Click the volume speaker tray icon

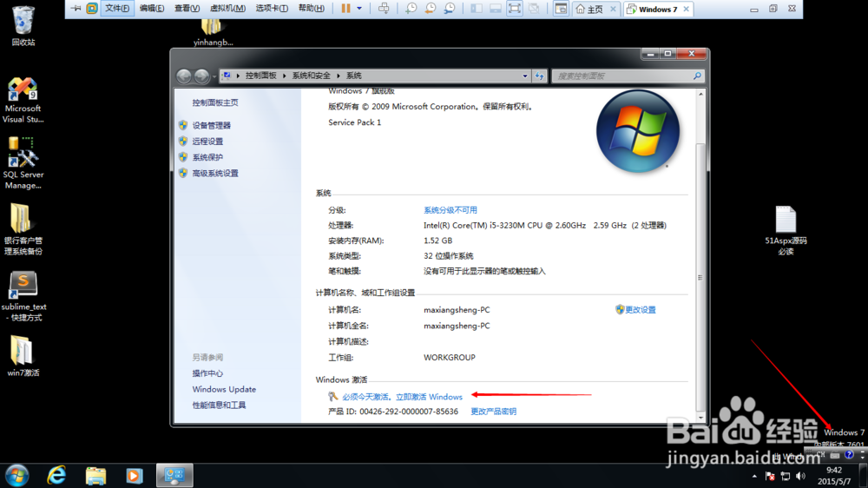[800, 476]
